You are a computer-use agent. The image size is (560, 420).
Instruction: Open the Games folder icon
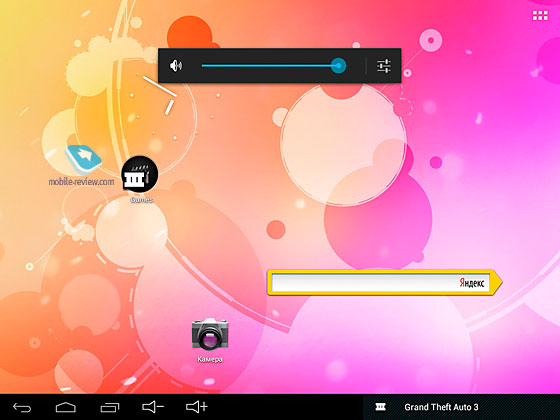coord(140,174)
